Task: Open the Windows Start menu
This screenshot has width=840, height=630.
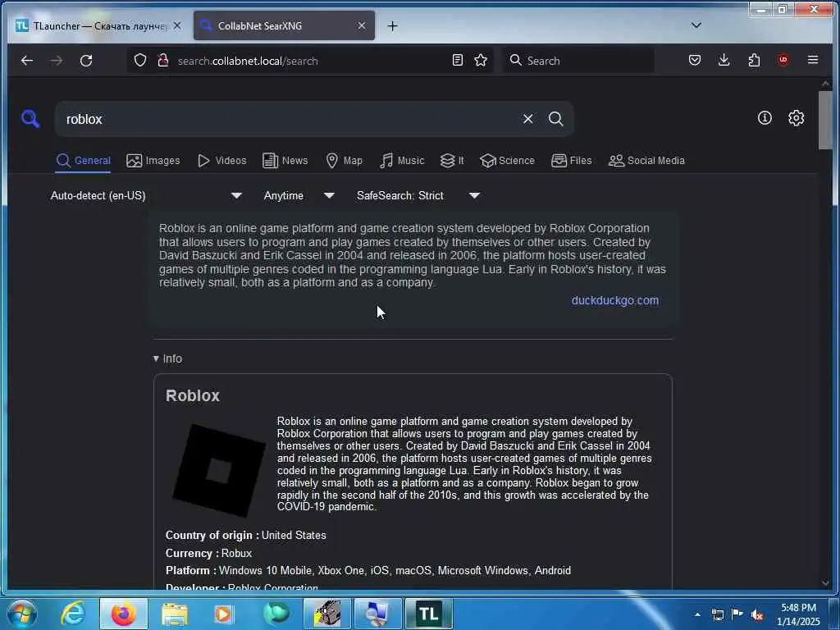Action: (21, 614)
